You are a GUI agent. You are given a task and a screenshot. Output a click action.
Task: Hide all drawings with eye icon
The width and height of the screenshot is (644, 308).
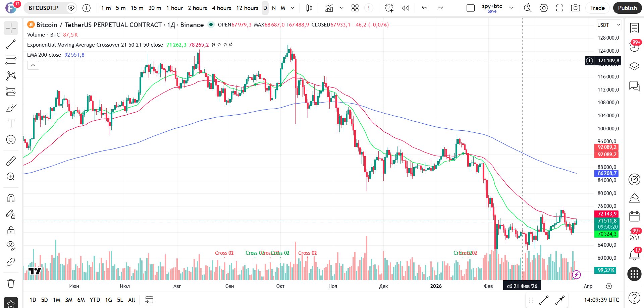click(x=11, y=246)
